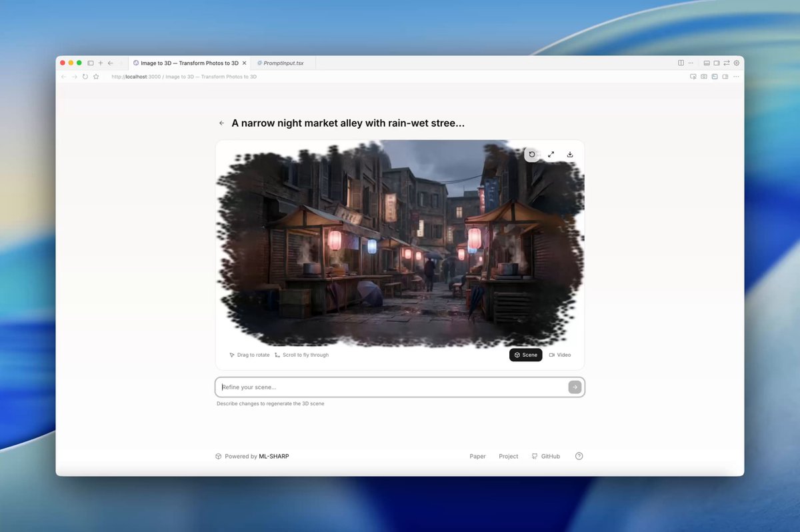The height and width of the screenshot is (532, 800).
Task: Toggle the left sidebar panel
Action: [x=91, y=63]
